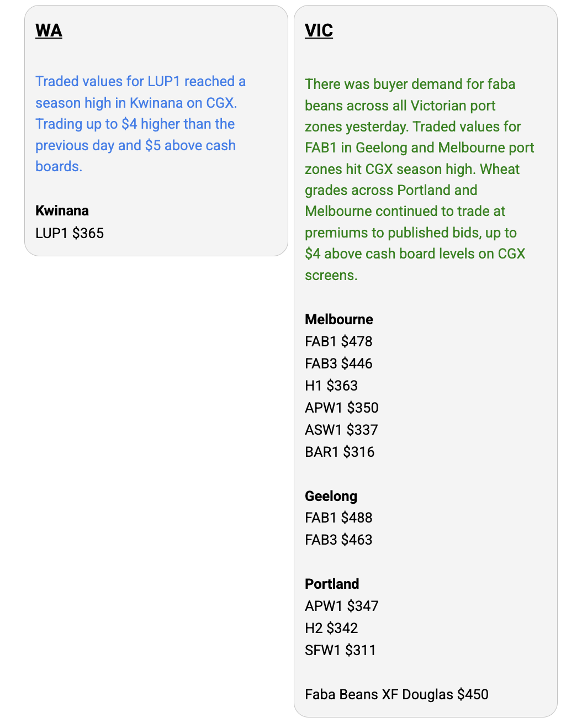582x728 pixels.
Task: Click the VIC heading
Action: pos(319,30)
